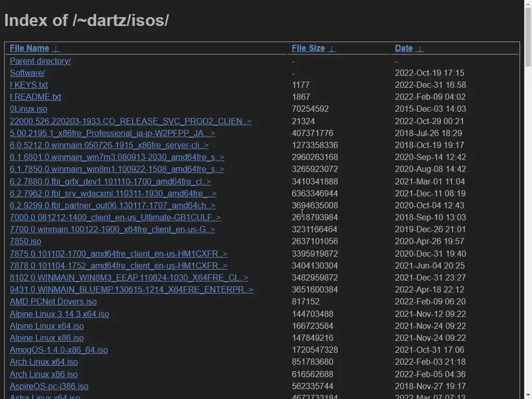Image resolution: width=532 pixels, height=399 pixels.
Task: Click the scrollbar down arrow
Action: [x=528, y=395]
